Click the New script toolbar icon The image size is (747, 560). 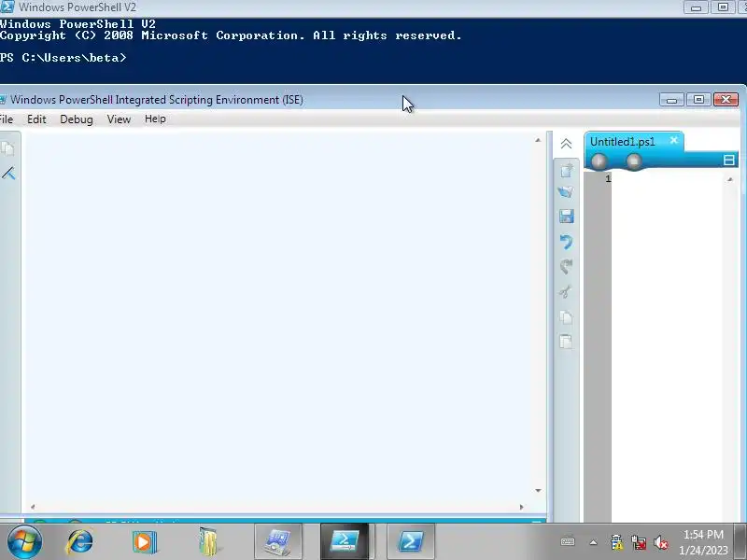[567, 170]
